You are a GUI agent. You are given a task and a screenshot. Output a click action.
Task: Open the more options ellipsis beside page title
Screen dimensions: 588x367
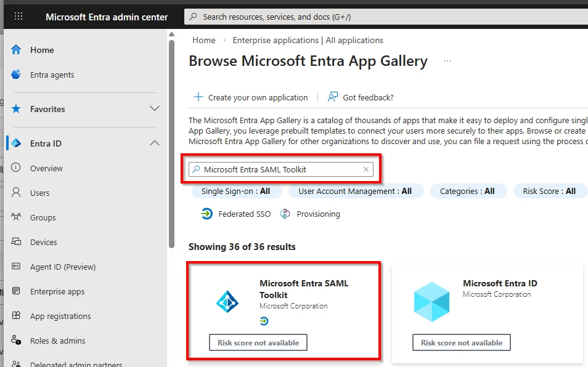point(447,61)
